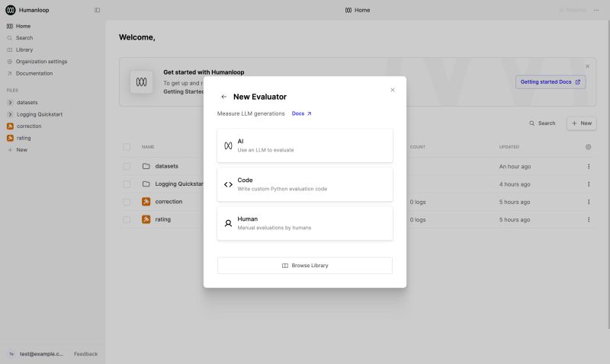
Task: Click the correction evaluator icon in sidebar
Action: click(10, 126)
